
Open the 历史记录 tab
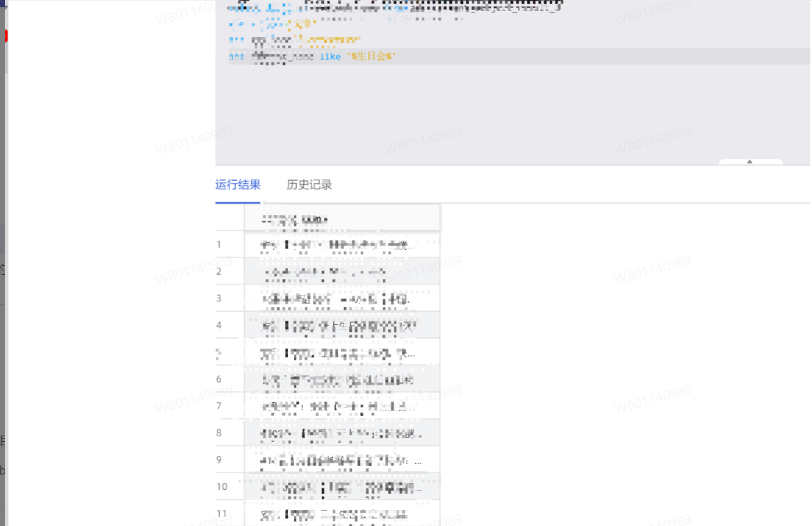309,185
